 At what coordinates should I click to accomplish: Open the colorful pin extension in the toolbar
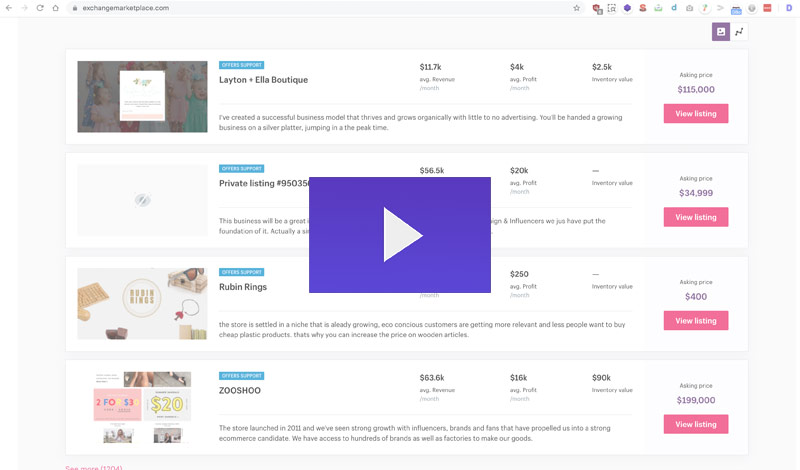pyautogui.click(x=705, y=8)
